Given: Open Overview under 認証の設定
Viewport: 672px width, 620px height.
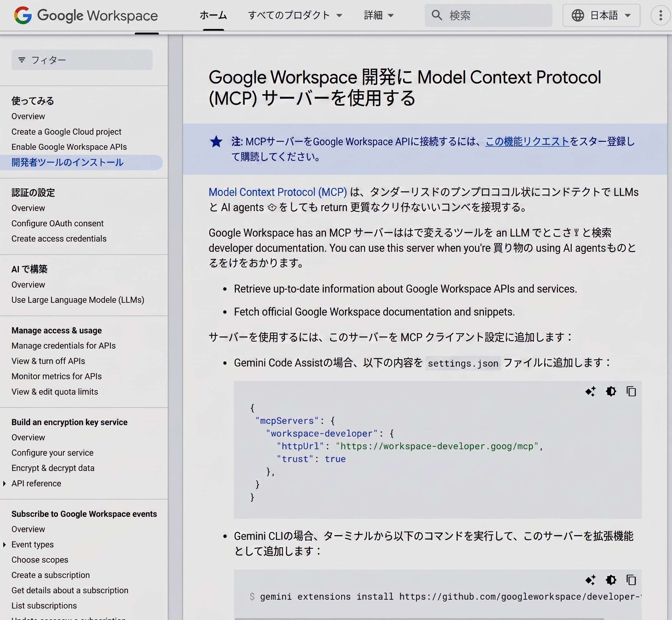Looking at the screenshot, I should coord(28,208).
